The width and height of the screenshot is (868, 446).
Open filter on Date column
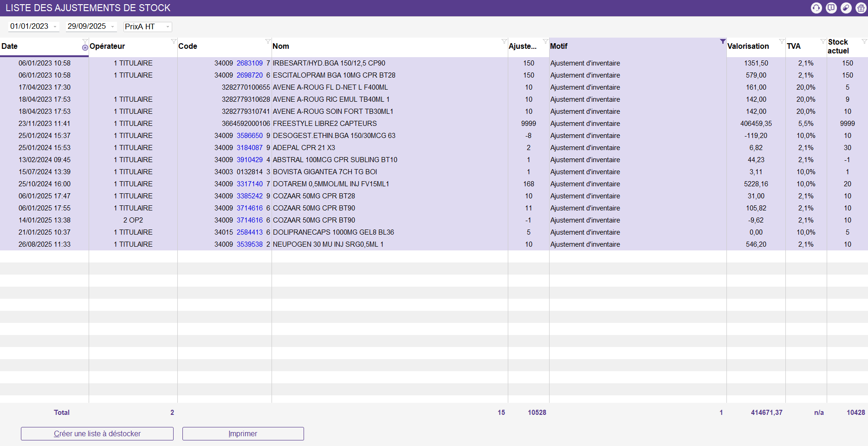pyautogui.click(x=85, y=41)
